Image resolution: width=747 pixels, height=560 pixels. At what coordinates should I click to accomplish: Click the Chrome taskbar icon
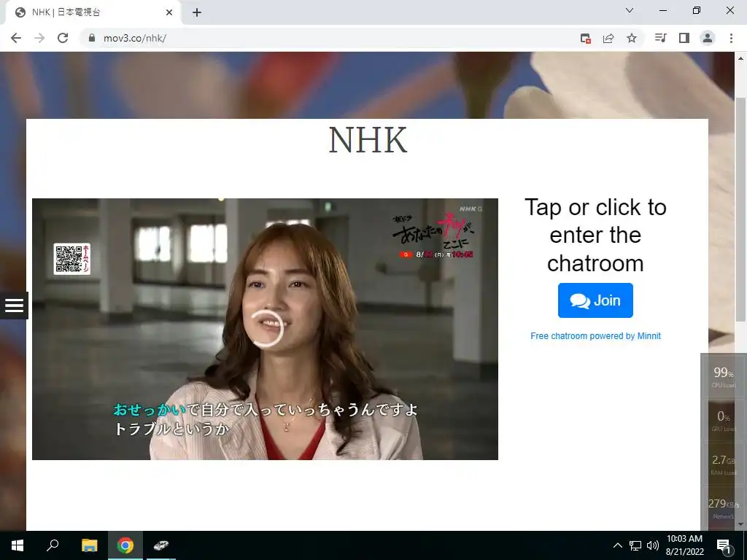[125, 545]
